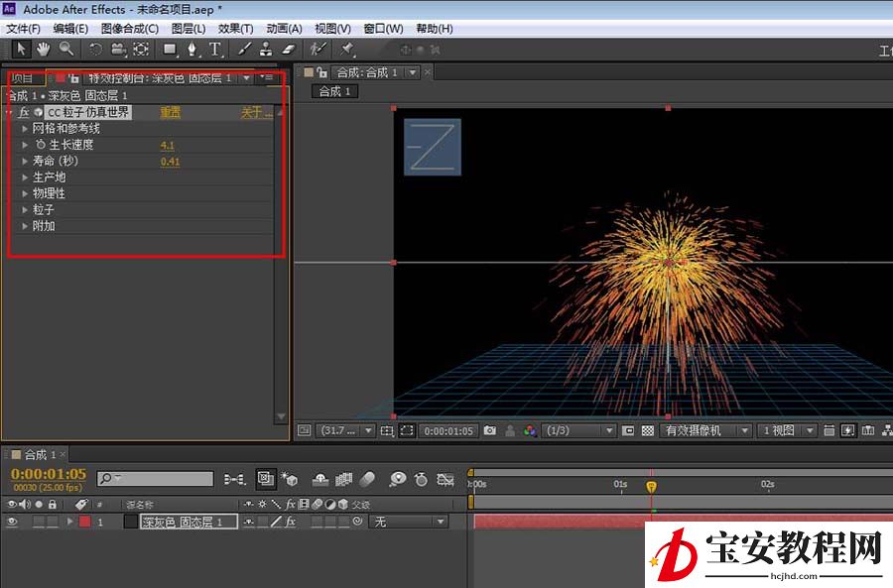Toggle always preview this view icon
The image size is (893, 588).
tap(305, 431)
